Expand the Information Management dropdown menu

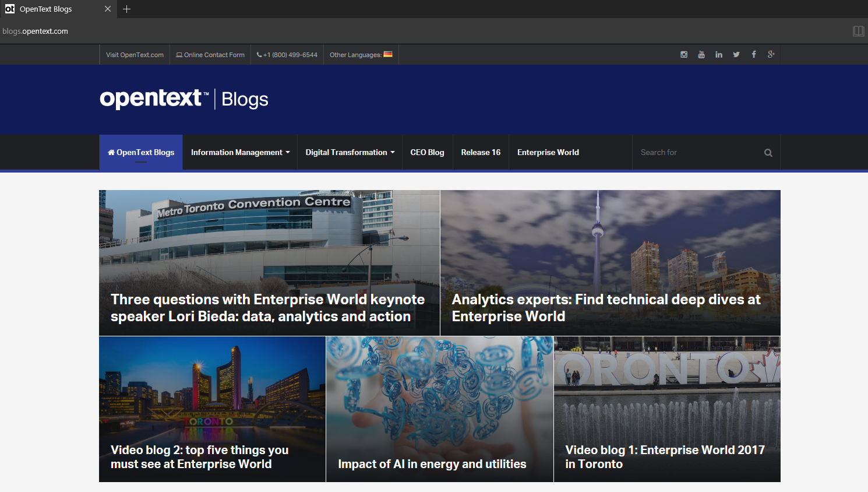[240, 152]
